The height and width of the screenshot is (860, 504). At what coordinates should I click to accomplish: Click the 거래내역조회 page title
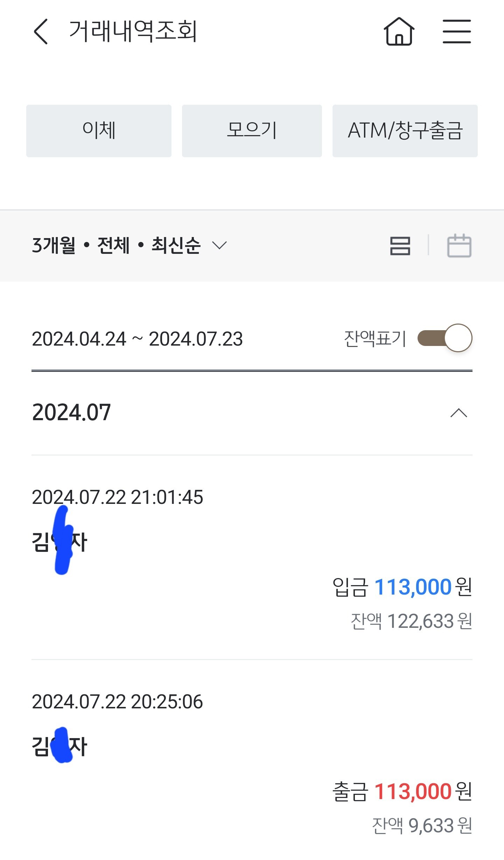[x=133, y=32]
